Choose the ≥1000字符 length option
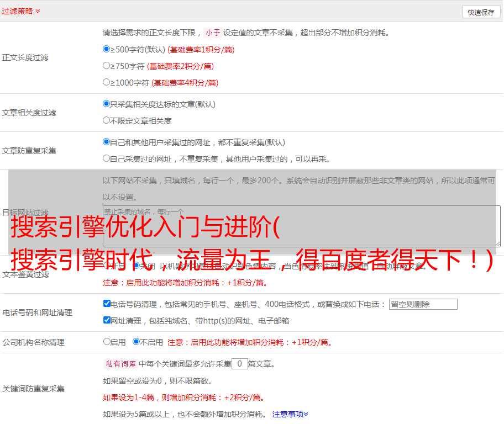The width and height of the screenshot is (504, 424). click(x=107, y=82)
